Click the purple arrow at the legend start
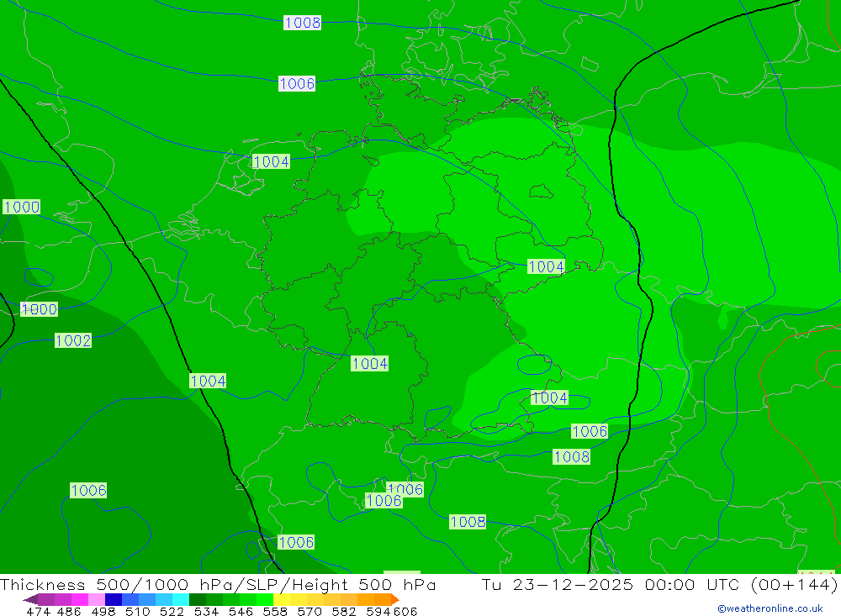Screen dimensions: 841x616 [x=30, y=599]
